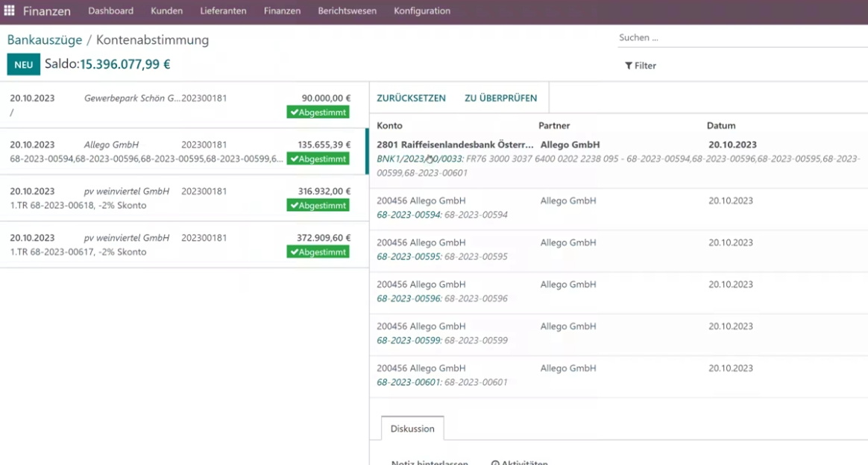The image size is (868, 465).
Task: Click the 2801 Raiffeisenlandesbank account row
Action: point(619,159)
